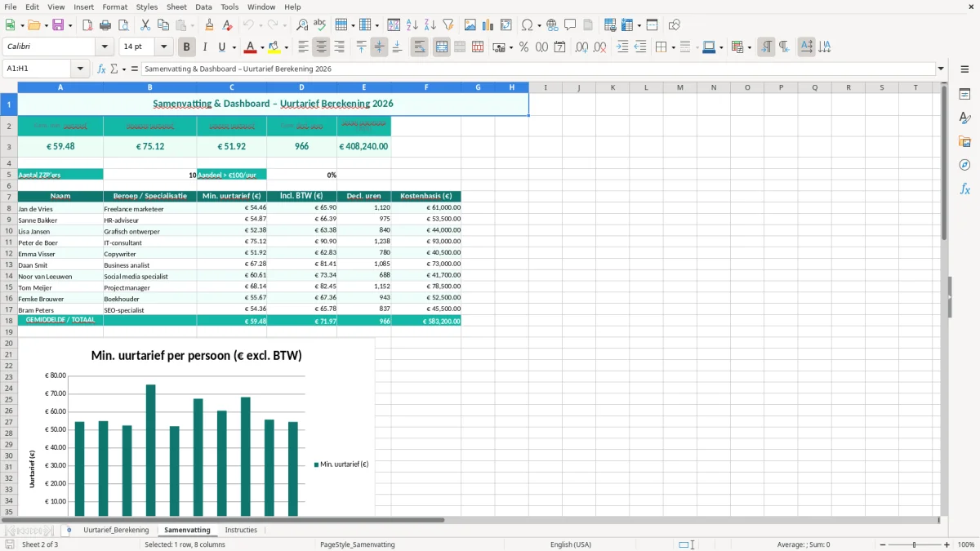Add a decimal place

coord(582,47)
